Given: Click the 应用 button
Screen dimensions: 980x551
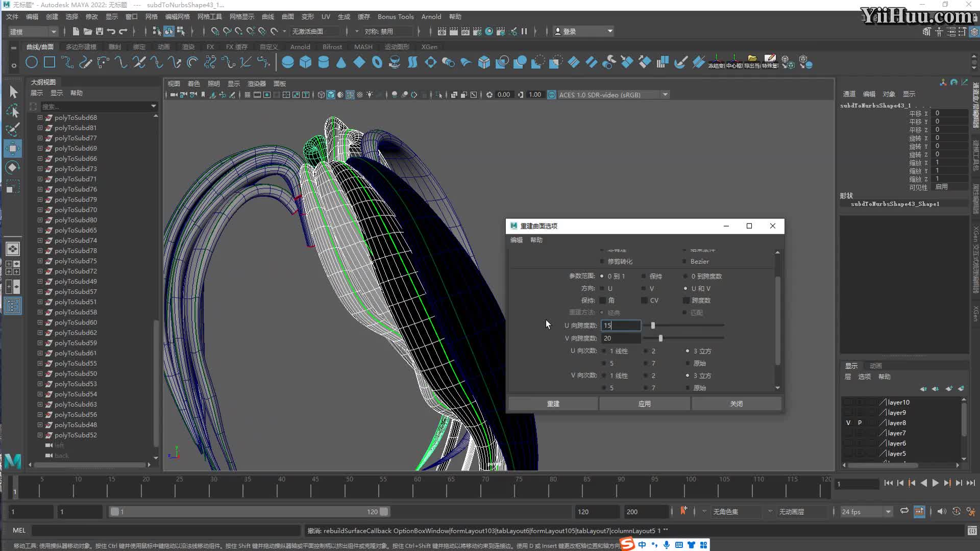Looking at the screenshot, I should pyautogui.click(x=645, y=404).
